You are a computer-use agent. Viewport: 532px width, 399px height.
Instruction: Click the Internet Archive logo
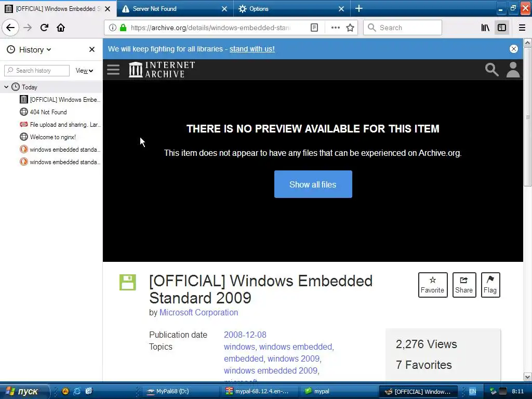162,70
